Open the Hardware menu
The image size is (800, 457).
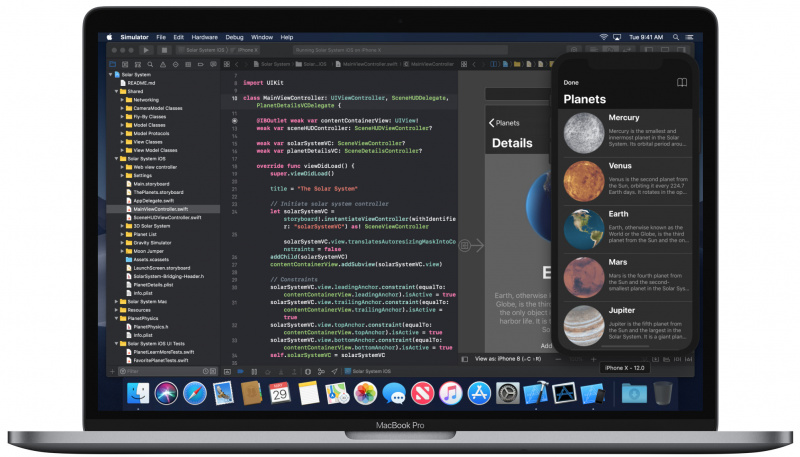click(x=205, y=37)
